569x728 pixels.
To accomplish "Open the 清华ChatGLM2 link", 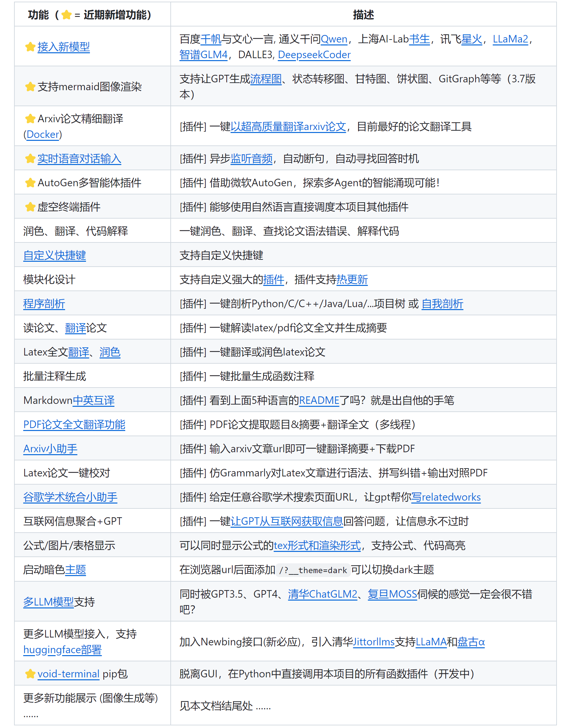I will tap(322, 594).
